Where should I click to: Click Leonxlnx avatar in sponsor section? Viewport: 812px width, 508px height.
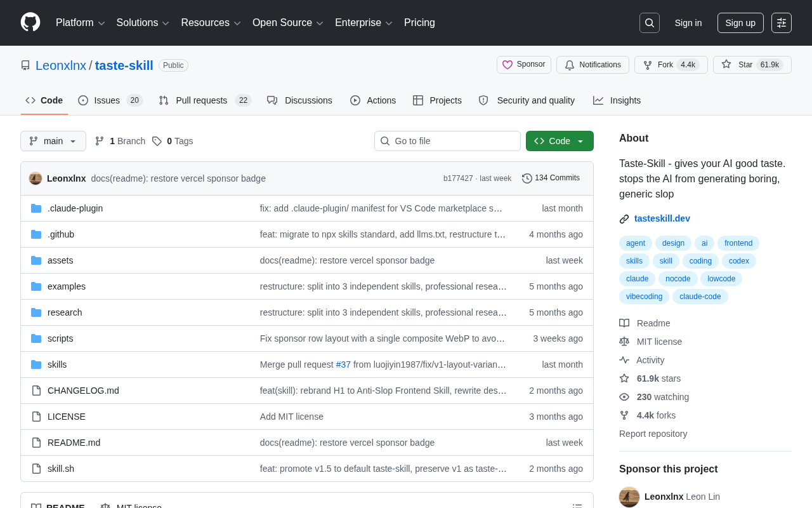click(629, 497)
